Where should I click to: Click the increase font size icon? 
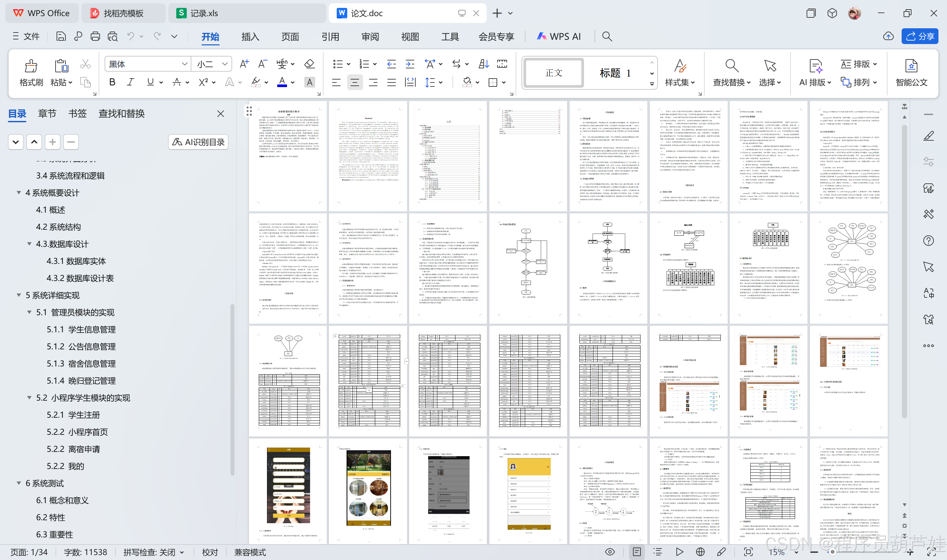pyautogui.click(x=244, y=64)
